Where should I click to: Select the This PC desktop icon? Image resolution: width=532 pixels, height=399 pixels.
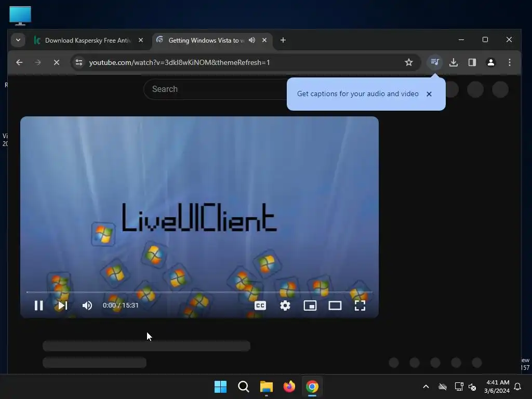[20, 16]
